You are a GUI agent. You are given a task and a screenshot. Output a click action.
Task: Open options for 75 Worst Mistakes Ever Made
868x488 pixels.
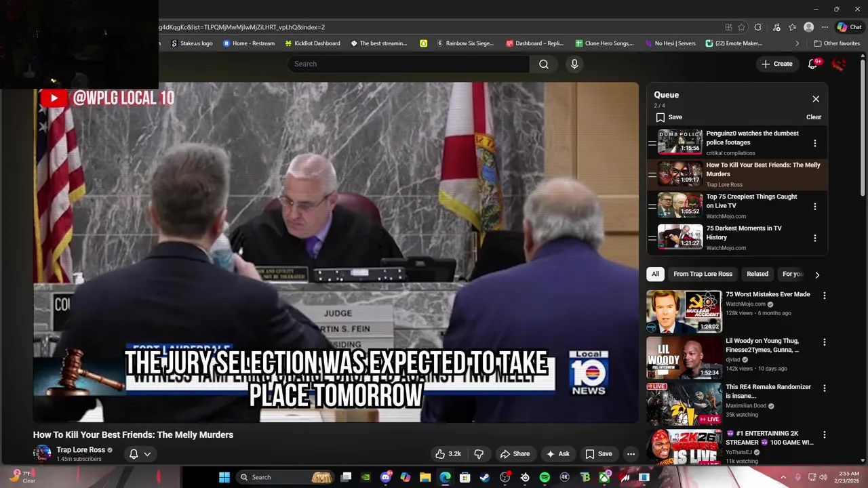(825, 296)
